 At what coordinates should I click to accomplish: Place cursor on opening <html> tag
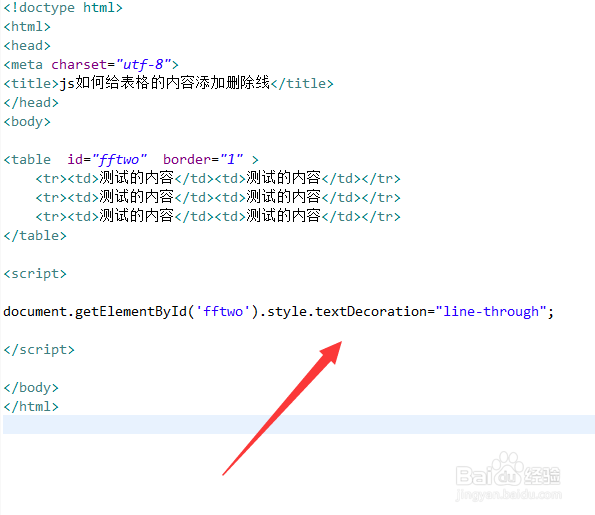pos(27,27)
